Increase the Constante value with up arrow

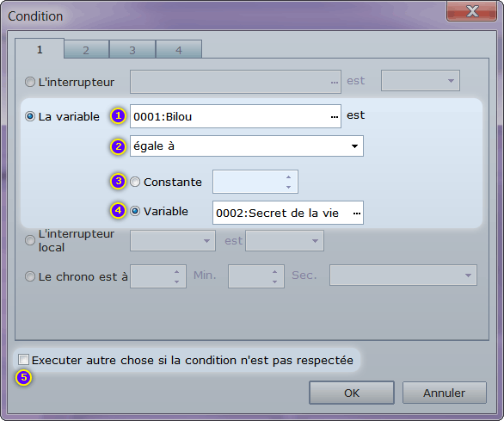tap(288, 177)
